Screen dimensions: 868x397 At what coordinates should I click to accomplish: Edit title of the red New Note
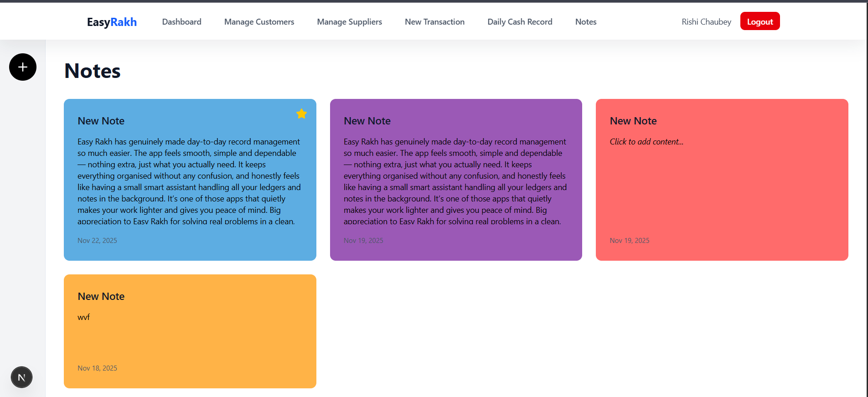click(x=633, y=121)
